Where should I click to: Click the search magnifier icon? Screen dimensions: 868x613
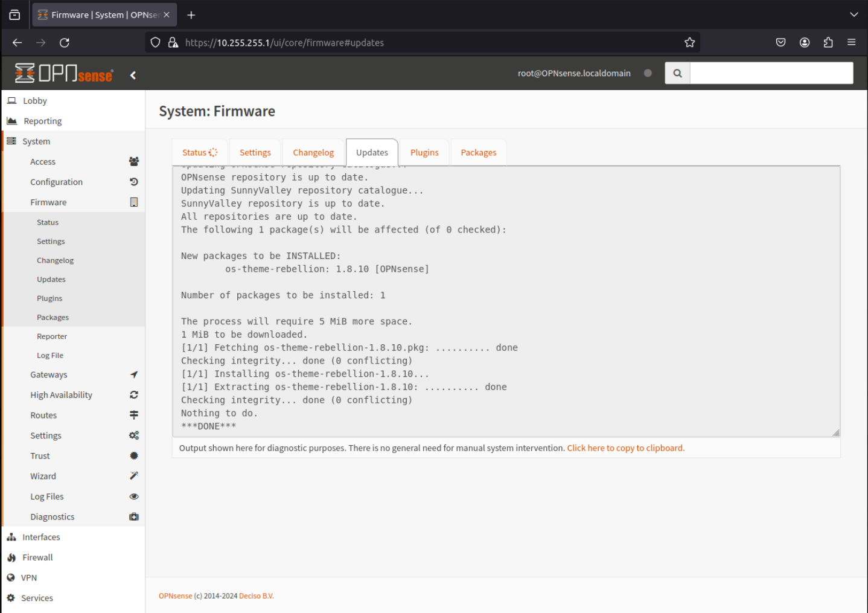pyautogui.click(x=677, y=73)
